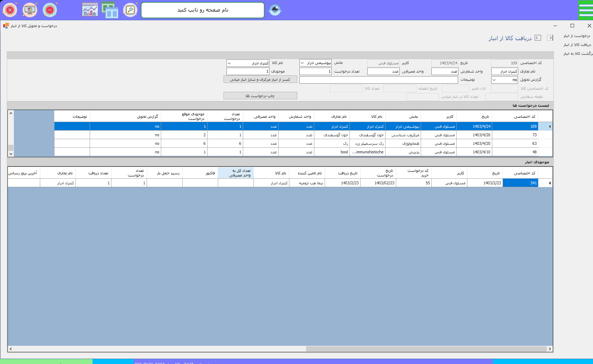
Task: Expand the نام کالا dropdown
Action: (230, 63)
